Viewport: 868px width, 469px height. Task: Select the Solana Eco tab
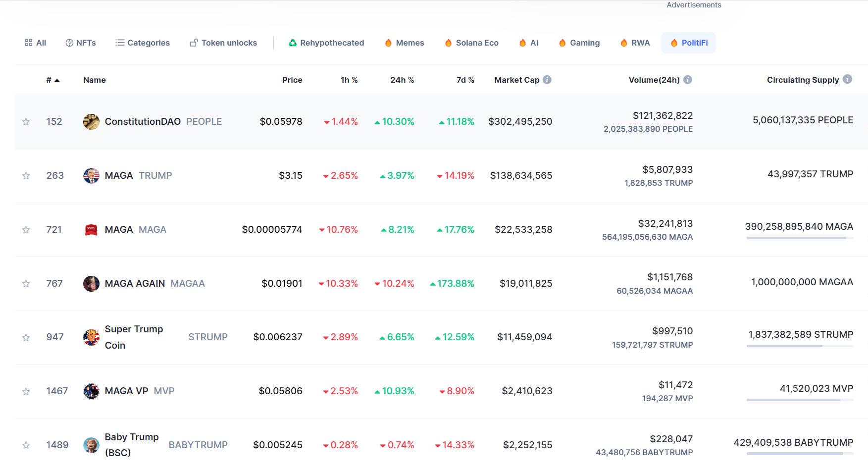[x=471, y=43]
